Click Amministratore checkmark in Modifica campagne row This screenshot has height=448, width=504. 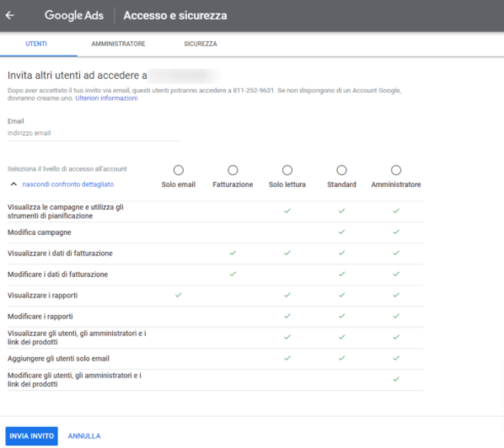[x=396, y=232]
